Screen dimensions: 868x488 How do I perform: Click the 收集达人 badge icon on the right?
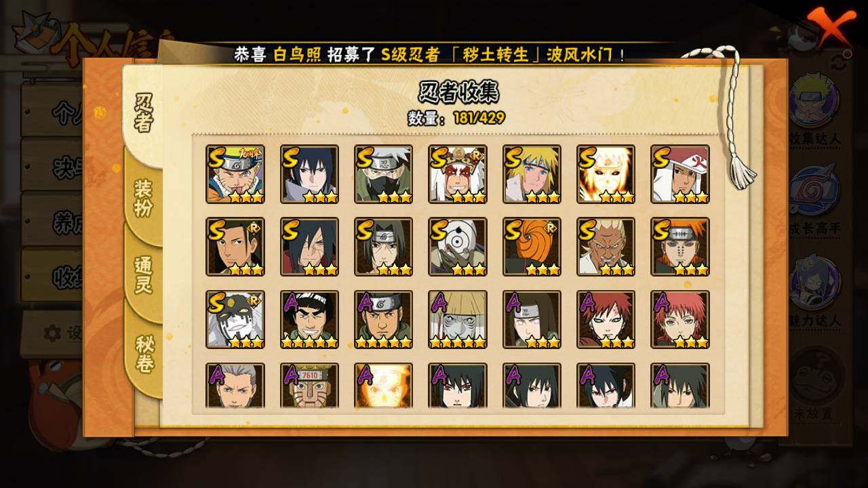click(814, 100)
